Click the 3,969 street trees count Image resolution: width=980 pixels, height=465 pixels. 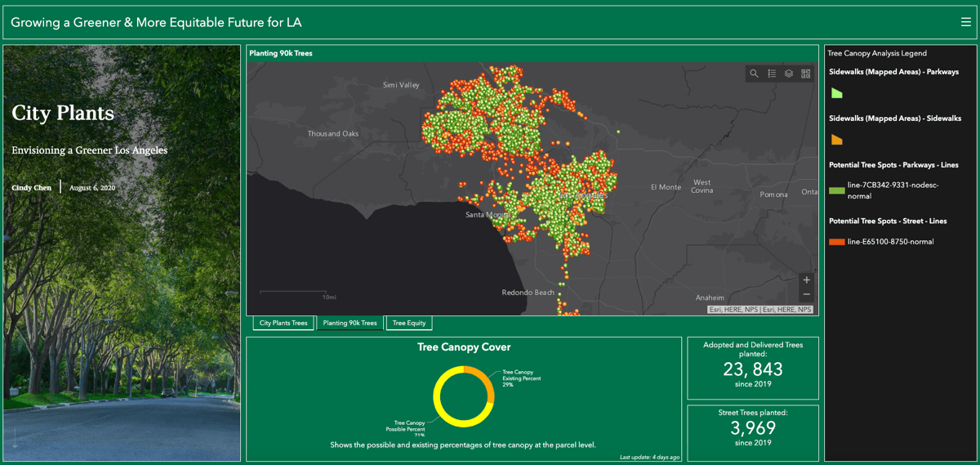point(753,428)
